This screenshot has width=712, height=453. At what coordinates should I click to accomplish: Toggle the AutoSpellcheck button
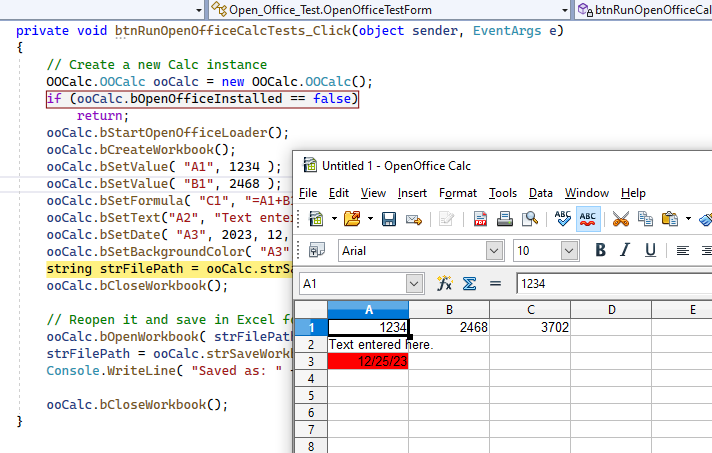pyautogui.click(x=588, y=219)
